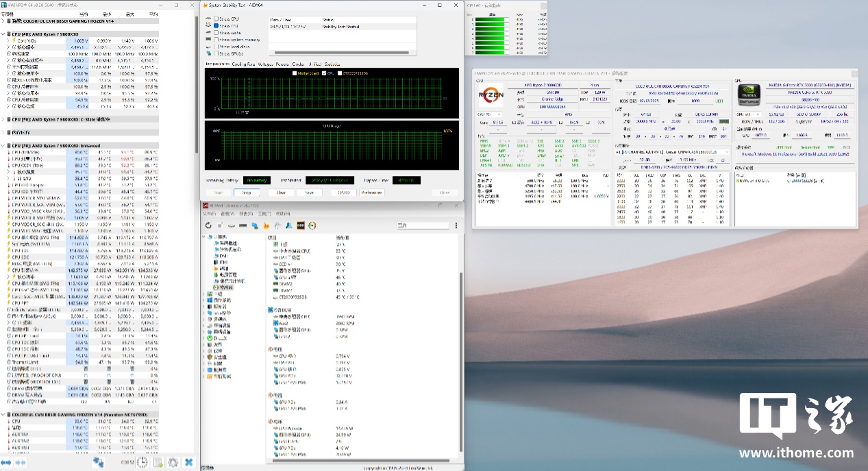Click the HWiNFO settings gear icon
The width and height of the screenshot is (868, 471).
pos(173,463)
